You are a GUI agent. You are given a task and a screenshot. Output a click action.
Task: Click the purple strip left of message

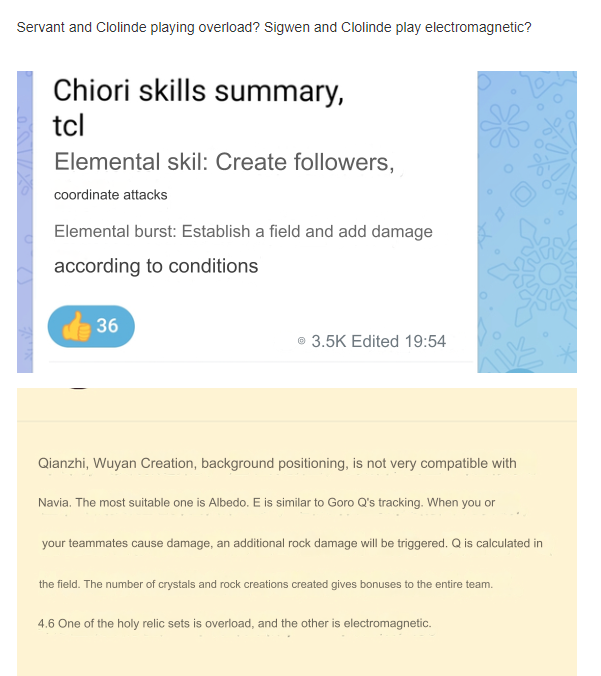point(25,222)
